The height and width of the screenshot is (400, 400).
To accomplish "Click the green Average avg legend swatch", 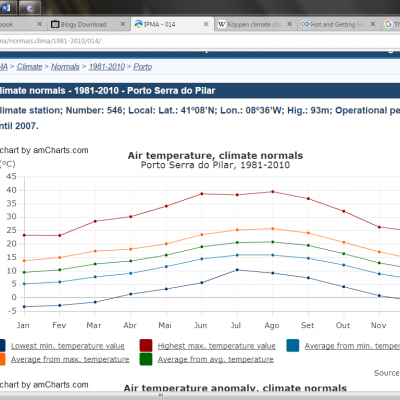I will 146,359.
